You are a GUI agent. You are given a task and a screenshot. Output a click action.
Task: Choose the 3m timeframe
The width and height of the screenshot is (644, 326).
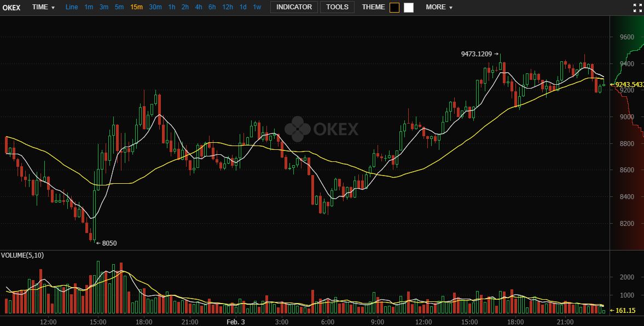(x=104, y=8)
